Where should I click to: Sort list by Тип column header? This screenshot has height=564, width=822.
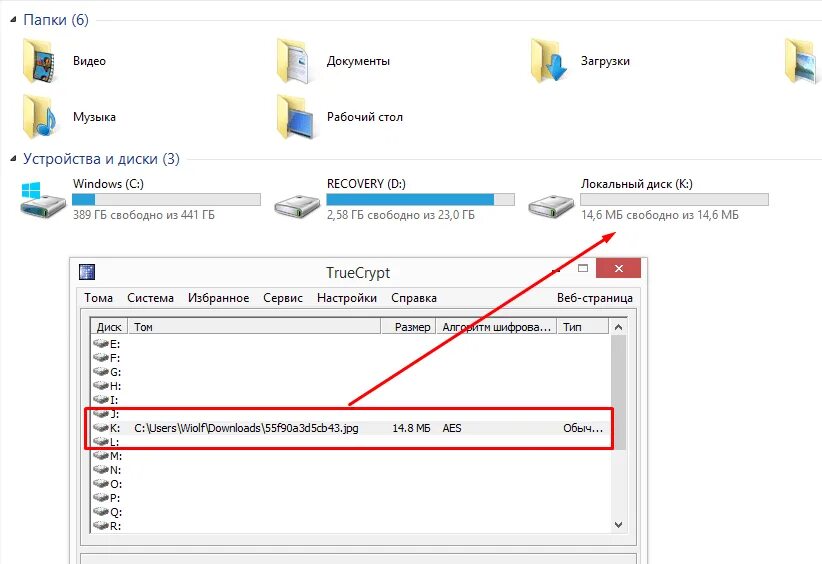(583, 327)
